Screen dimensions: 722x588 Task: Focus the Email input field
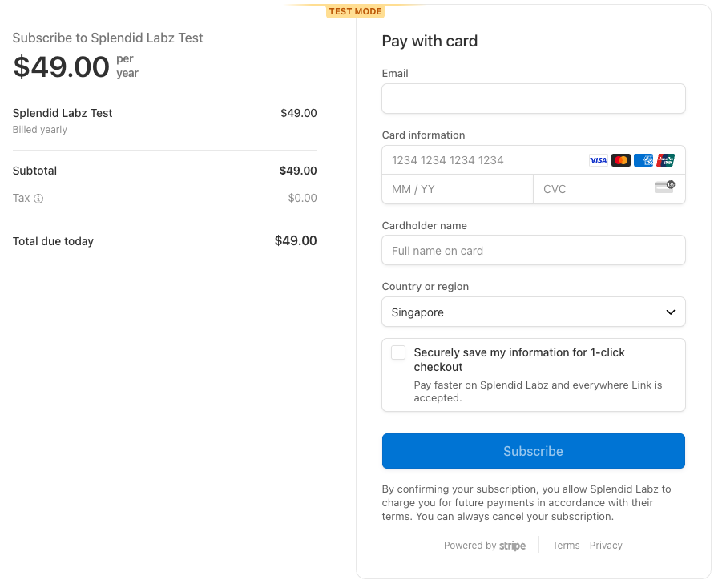click(533, 99)
